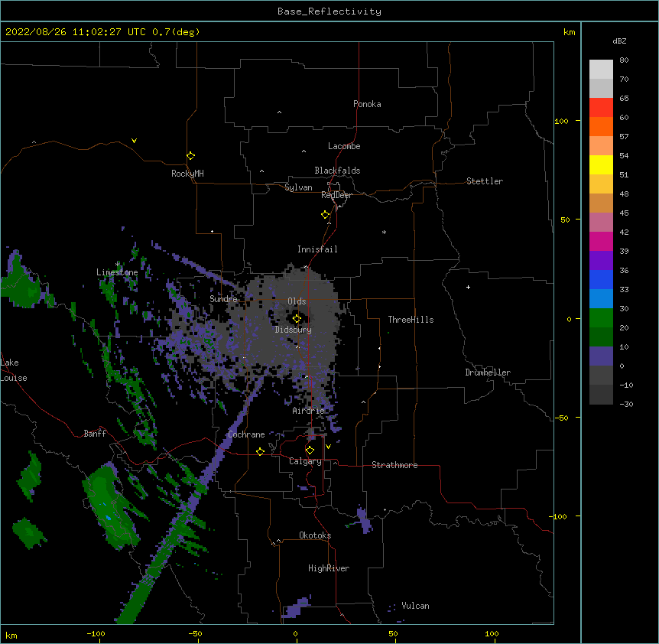This screenshot has height=644, width=659.
Task: Select the Lacombe city label
Action: click(x=344, y=146)
